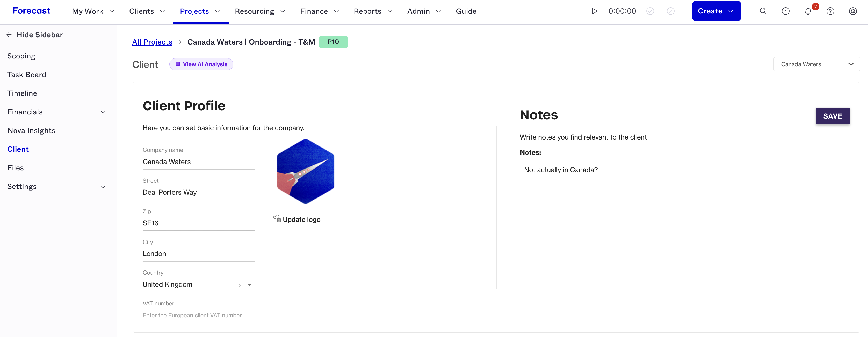Open the Admin menu
This screenshot has height=337, width=868.
pyautogui.click(x=424, y=11)
